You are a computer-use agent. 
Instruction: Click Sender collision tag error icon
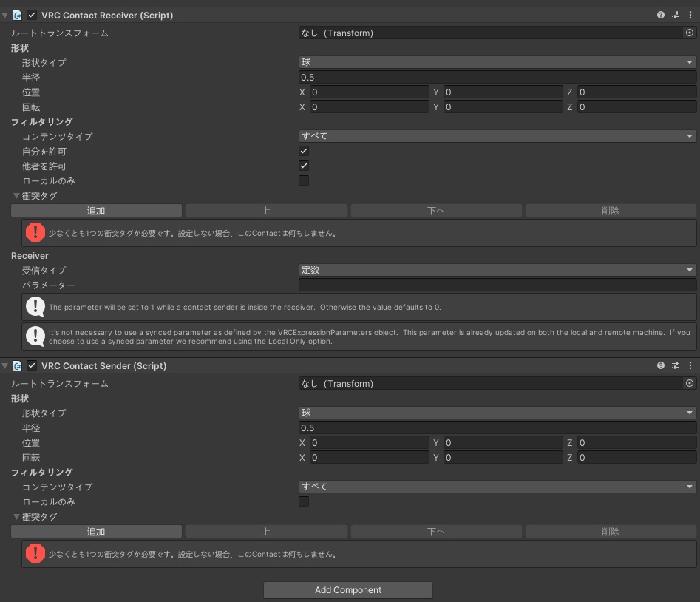point(35,554)
